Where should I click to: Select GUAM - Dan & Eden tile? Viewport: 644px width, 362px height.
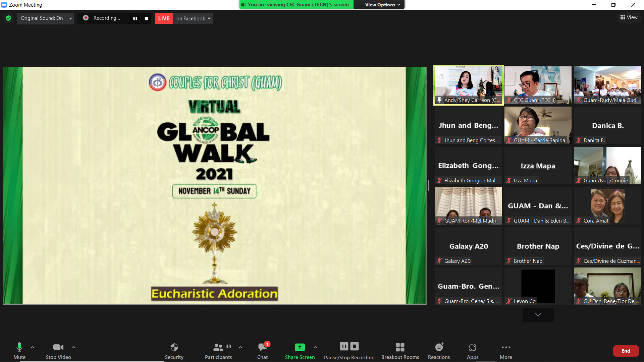[538, 206]
